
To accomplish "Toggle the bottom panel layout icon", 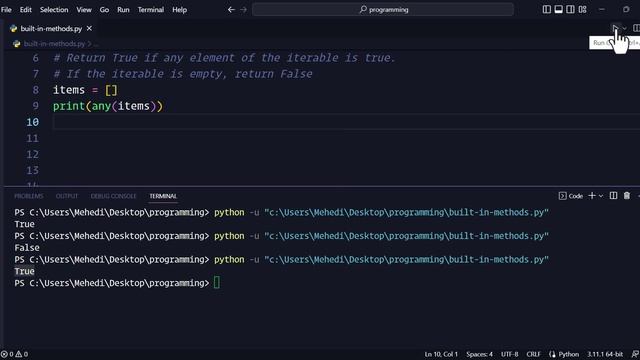I will coord(558,9).
